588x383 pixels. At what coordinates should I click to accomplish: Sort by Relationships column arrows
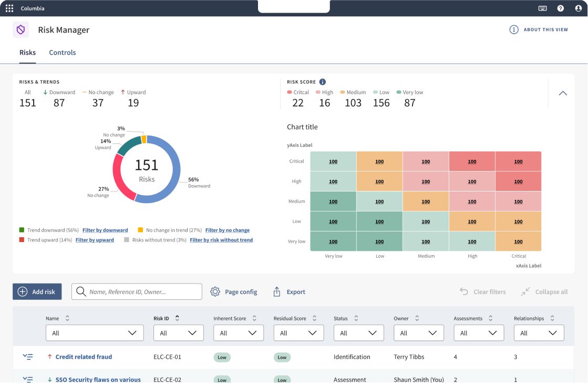[552, 318]
